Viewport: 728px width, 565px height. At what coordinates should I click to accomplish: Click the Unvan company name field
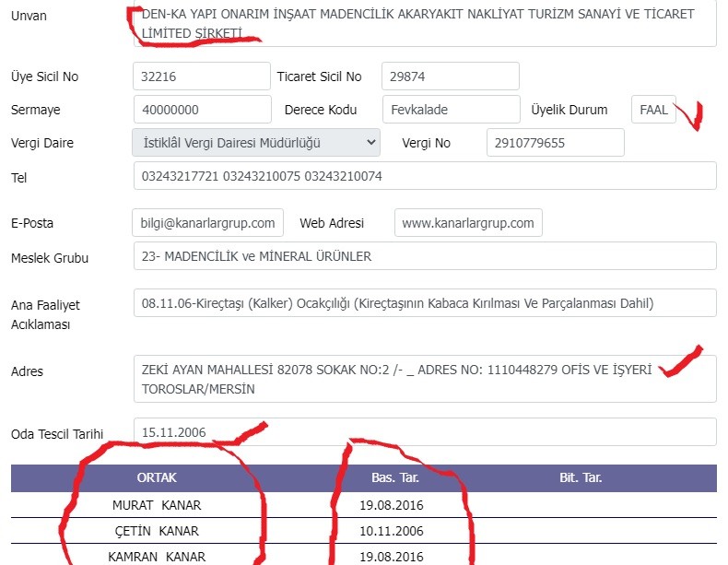(x=425, y=23)
